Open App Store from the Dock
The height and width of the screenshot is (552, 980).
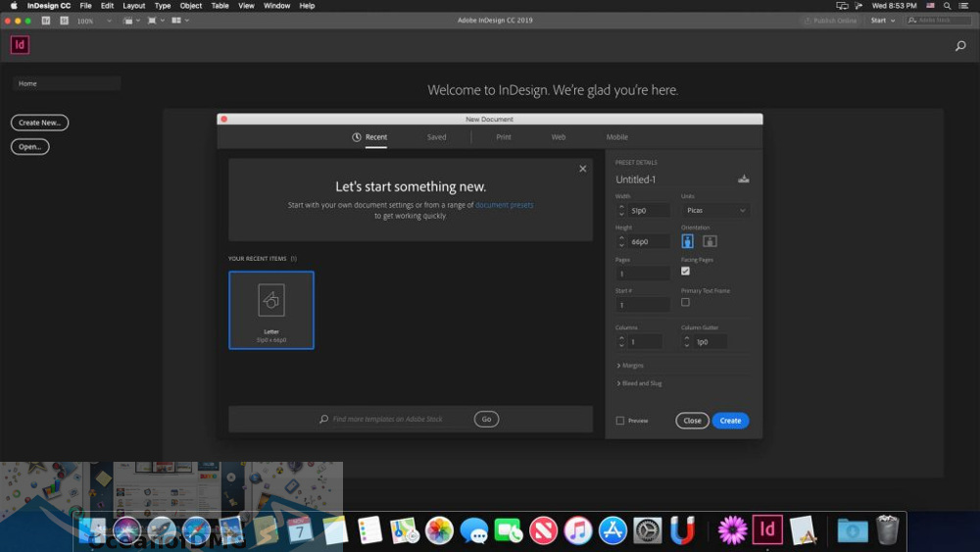612,530
